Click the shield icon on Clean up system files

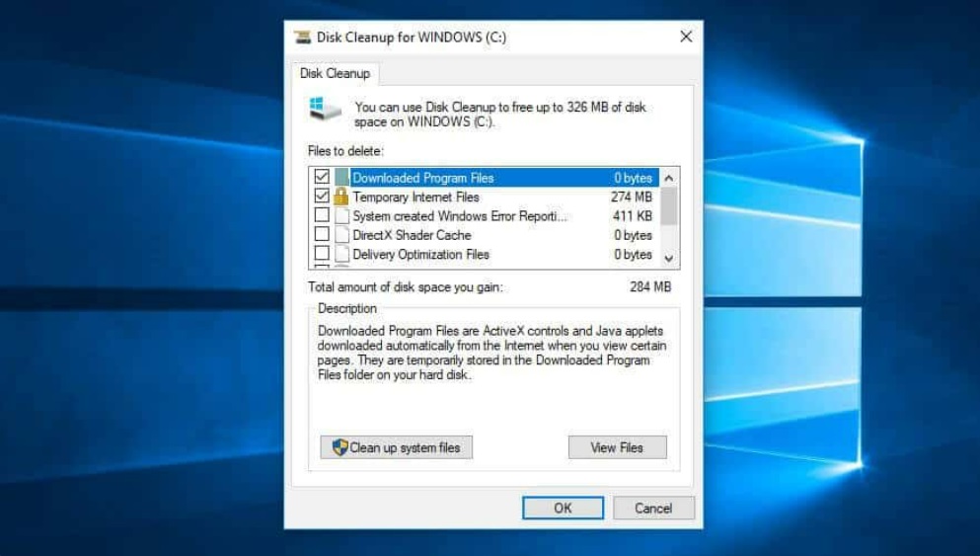[x=339, y=447]
